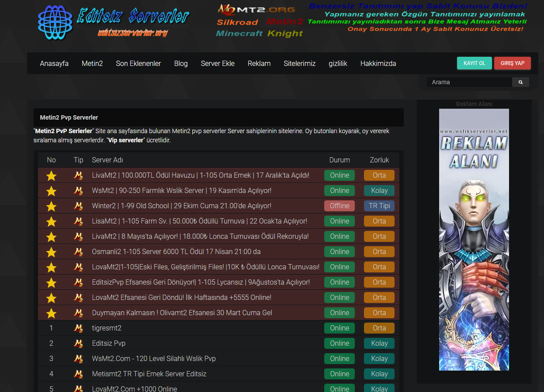Image resolution: width=544 pixels, height=392 pixels.
Task: Click the star icon in Winter2 row
Action: coord(52,206)
